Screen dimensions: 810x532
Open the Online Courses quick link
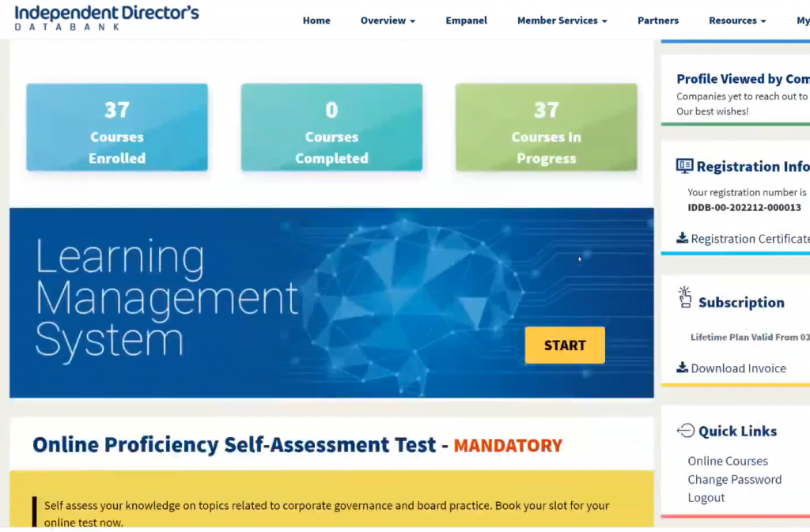(728, 461)
